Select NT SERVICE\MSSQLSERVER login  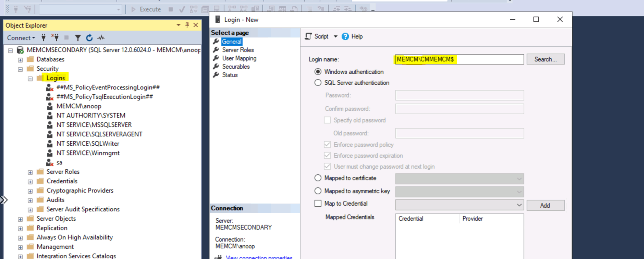coord(94,125)
